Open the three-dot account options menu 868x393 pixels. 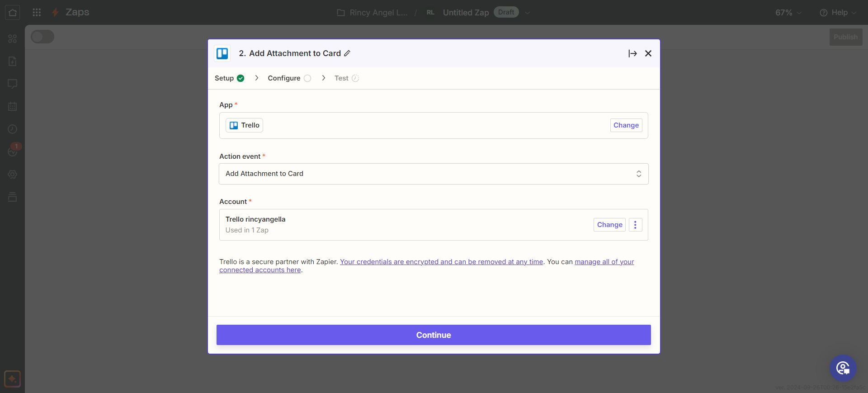point(635,225)
